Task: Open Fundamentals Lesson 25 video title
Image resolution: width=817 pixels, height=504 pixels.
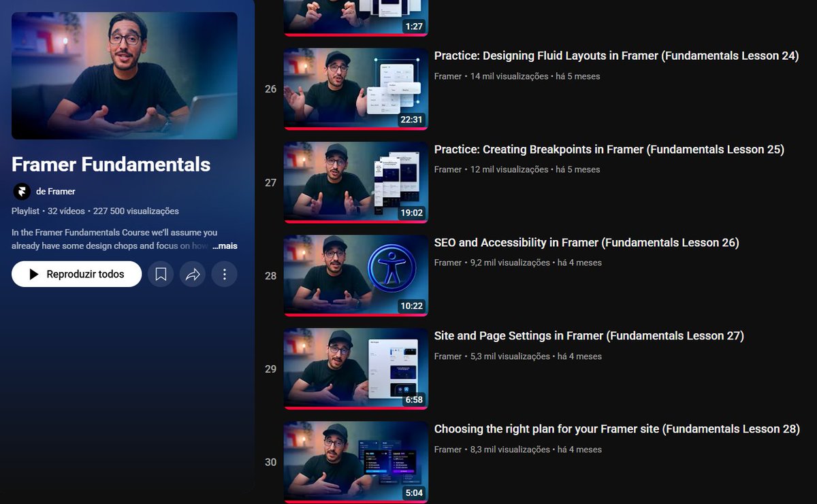Action: click(x=609, y=149)
